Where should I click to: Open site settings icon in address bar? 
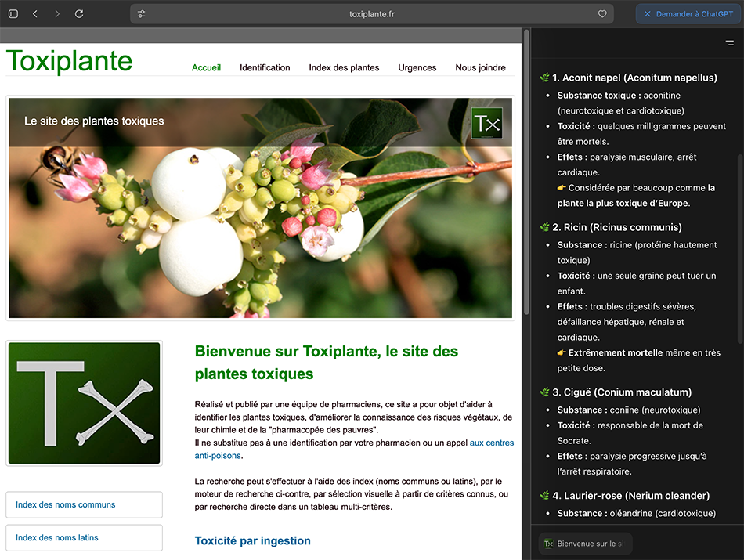(x=142, y=14)
